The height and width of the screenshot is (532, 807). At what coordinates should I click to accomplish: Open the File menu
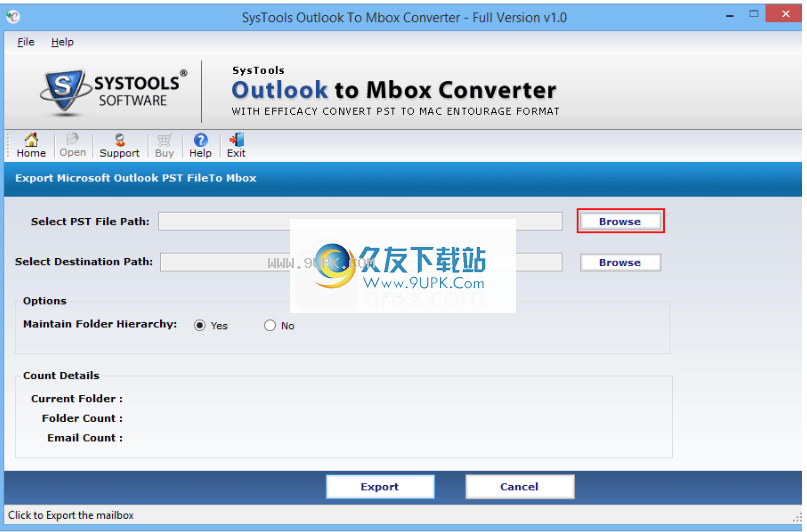pyautogui.click(x=26, y=42)
